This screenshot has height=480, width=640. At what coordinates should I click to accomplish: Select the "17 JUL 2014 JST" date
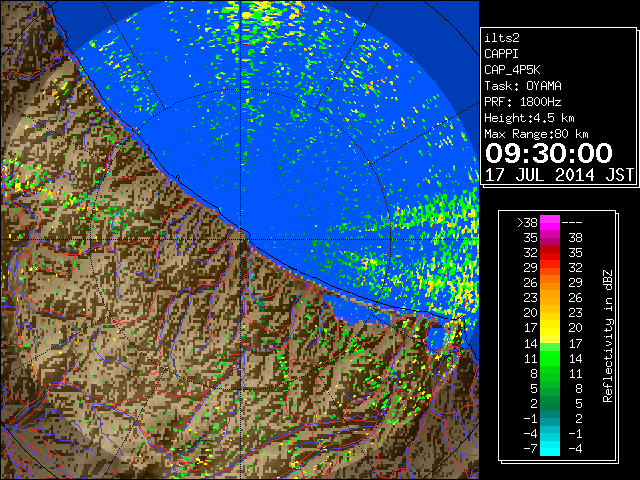pyautogui.click(x=559, y=175)
